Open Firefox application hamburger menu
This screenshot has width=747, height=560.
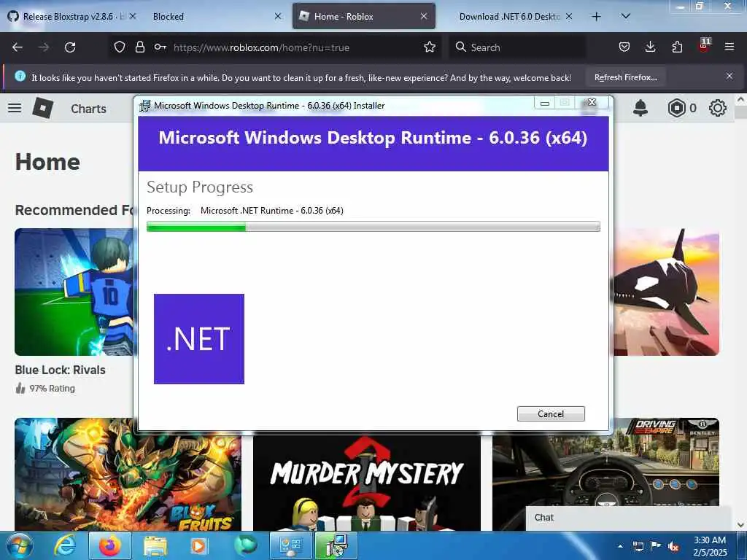729,47
